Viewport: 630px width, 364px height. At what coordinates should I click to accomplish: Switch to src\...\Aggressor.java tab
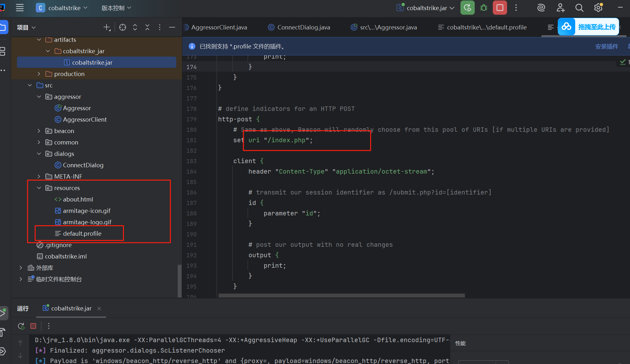[384, 28]
